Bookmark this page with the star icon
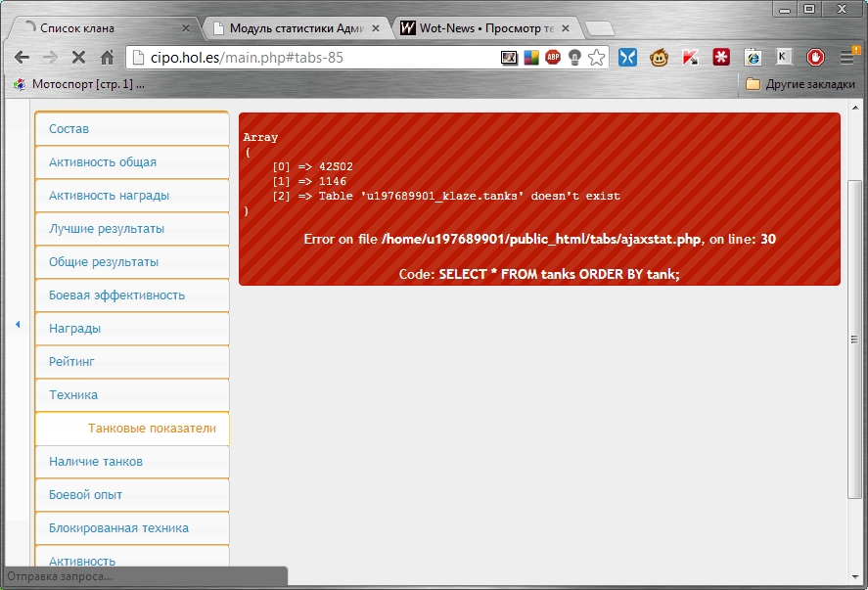Viewport: 868px width, 590px height. tap(596, 58)
